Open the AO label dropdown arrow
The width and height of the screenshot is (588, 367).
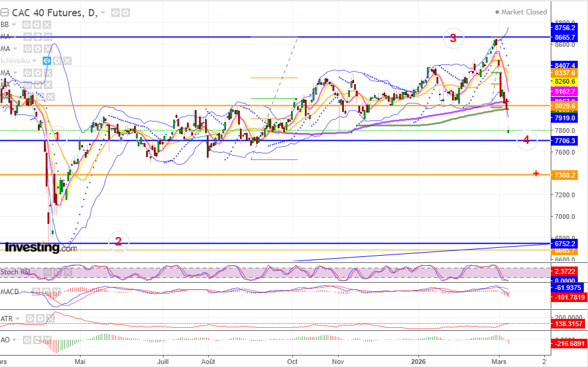point(14,340)
